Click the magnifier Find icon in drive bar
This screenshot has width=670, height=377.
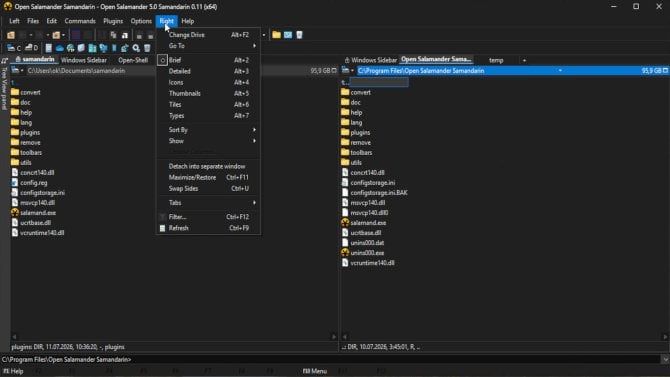pyautogui.click(x=136, y=48)
